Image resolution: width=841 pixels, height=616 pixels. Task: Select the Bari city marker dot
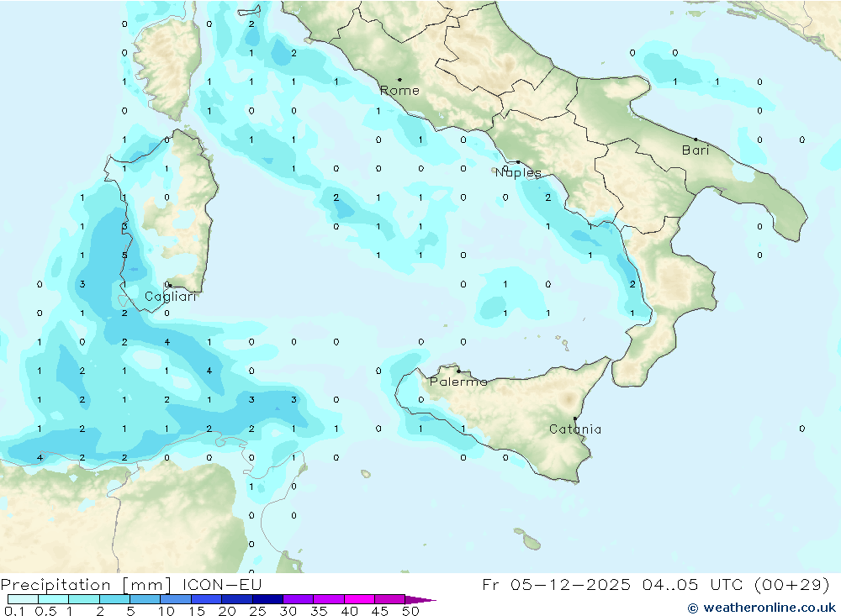click(x=696, y=140)
